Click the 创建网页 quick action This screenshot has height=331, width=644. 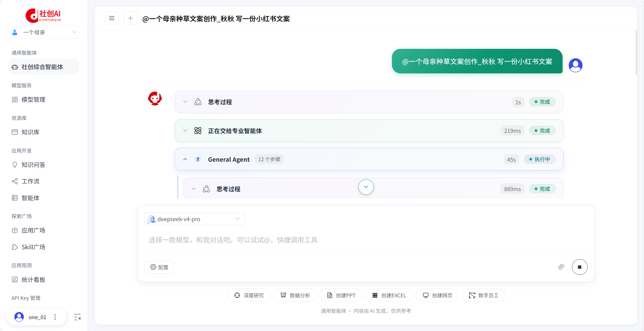pyautogui.click(x=437, y=295)
